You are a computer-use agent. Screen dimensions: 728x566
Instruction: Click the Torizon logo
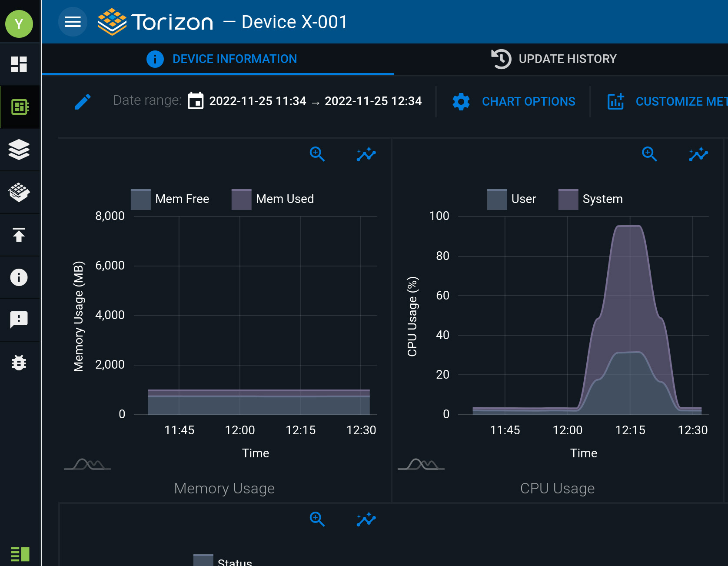[x=156, y=22]
